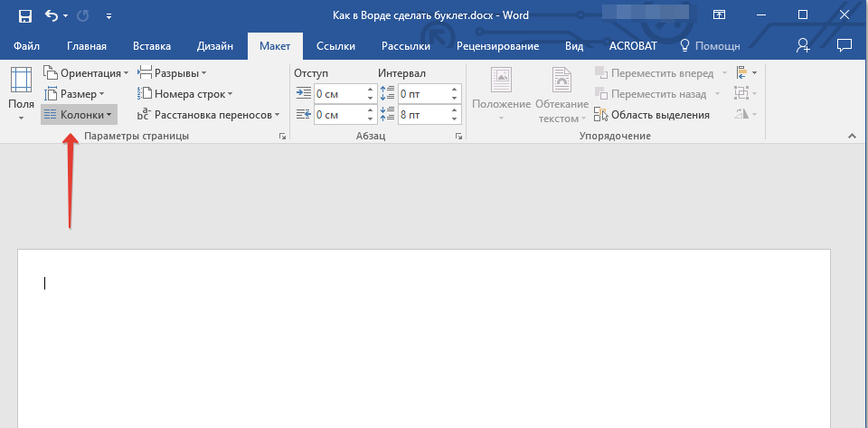Switch to the Вставка tab

[151, 46]
